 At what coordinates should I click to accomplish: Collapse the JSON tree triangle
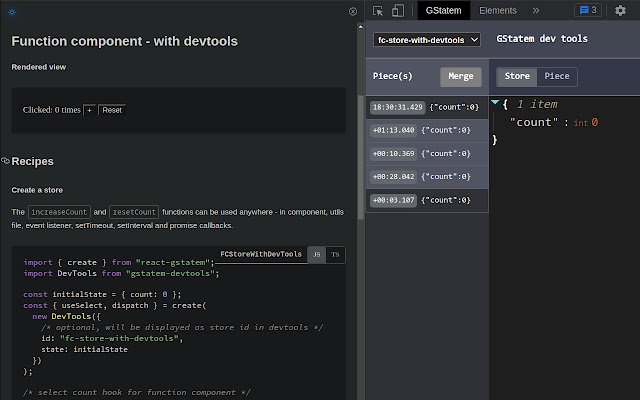click(495, 102)
